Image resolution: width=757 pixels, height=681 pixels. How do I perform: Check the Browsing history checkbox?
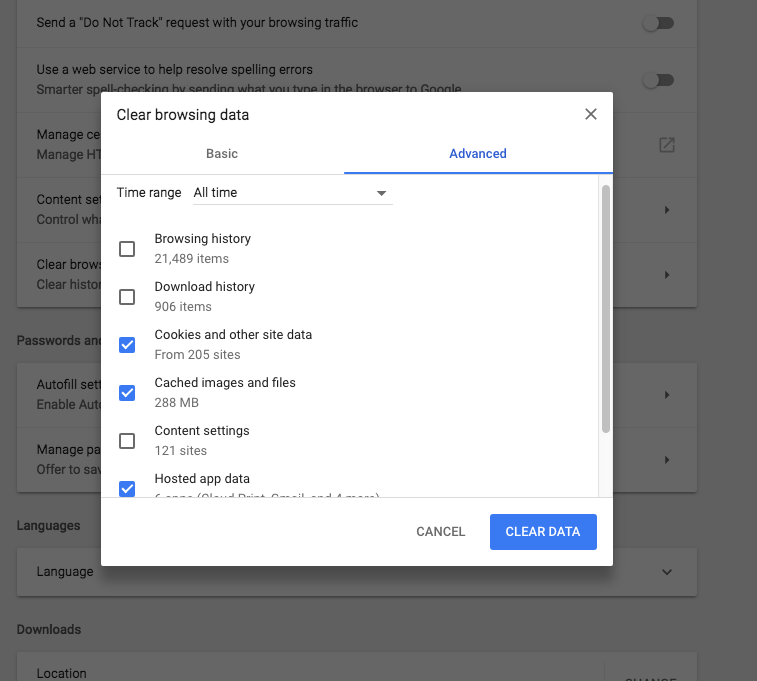coord(127,249)
